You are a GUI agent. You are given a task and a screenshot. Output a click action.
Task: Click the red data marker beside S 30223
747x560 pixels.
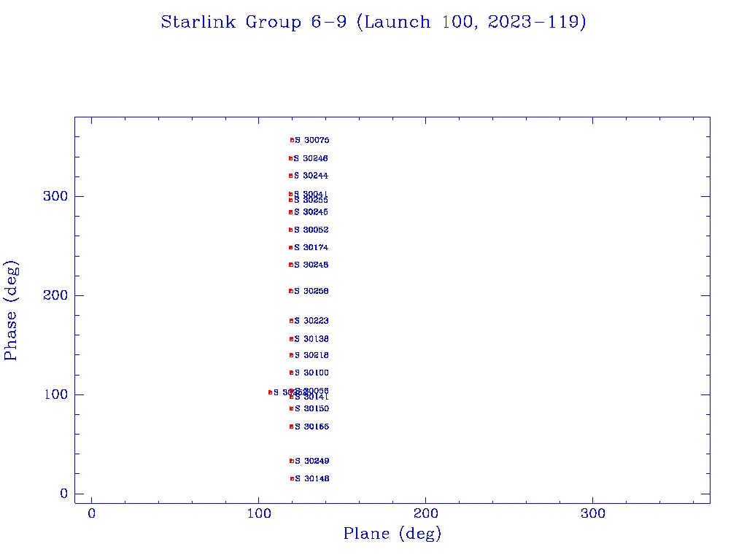291,321
